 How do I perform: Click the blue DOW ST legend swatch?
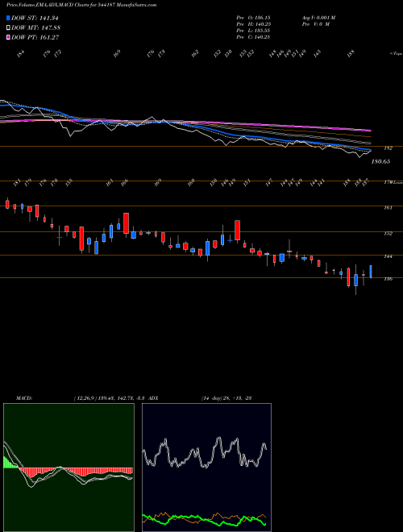coord(8,18)
